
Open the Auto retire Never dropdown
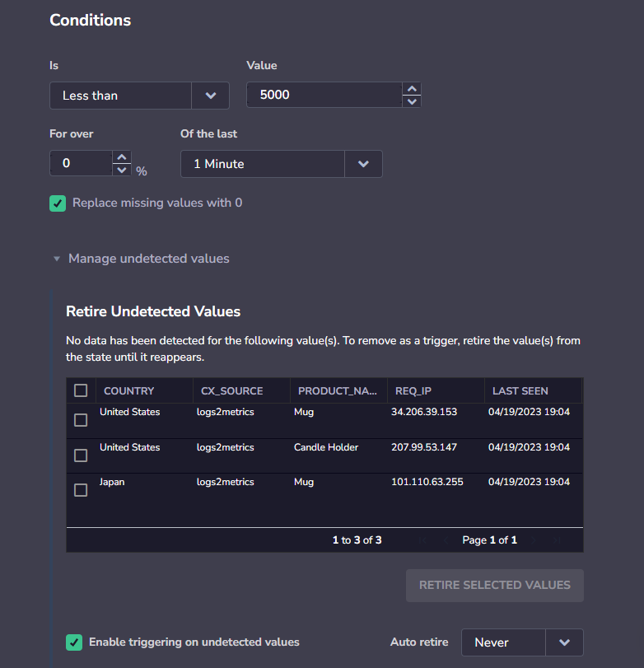pos(564,642)
